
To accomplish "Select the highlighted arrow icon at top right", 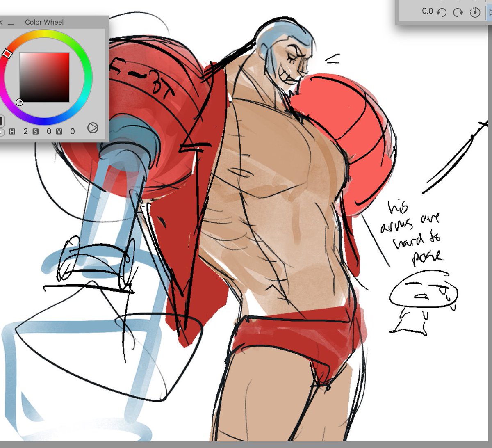I will tap(490, 12).
